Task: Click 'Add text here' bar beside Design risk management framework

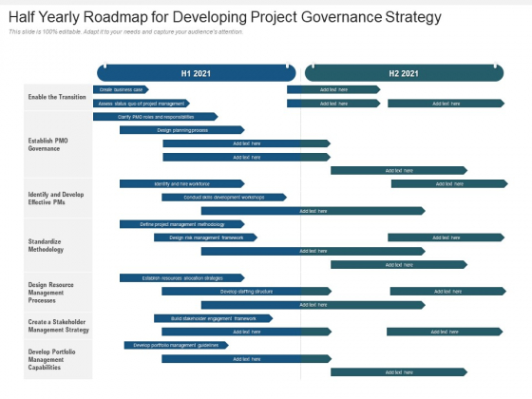Action: pyautogui.click(x=446, y=237)
